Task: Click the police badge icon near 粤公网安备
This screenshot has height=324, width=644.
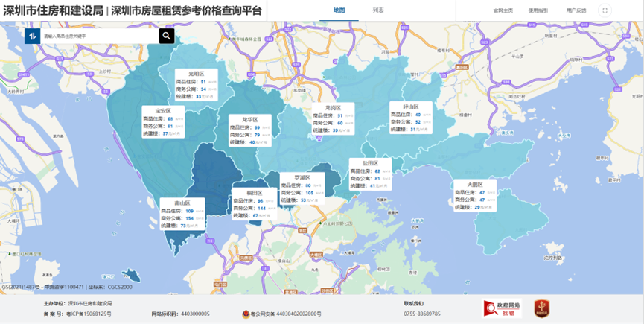Action: click(245, 314)
